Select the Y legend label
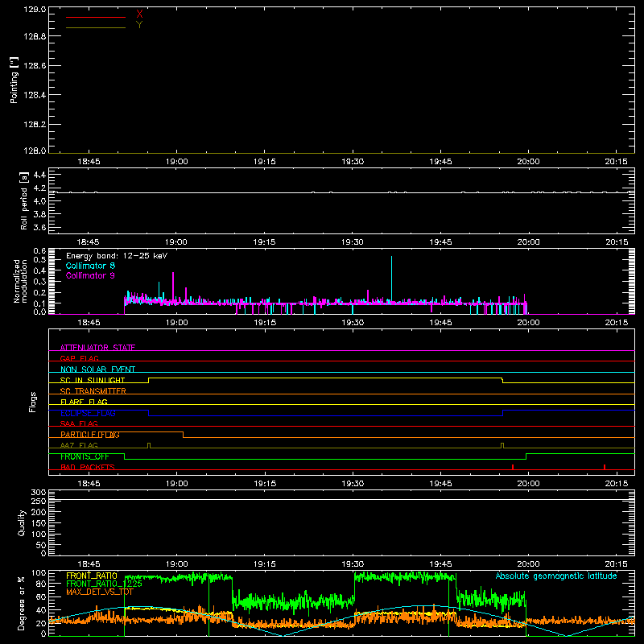The height and width of the screenshot is (644, 644). pos(139,25)
